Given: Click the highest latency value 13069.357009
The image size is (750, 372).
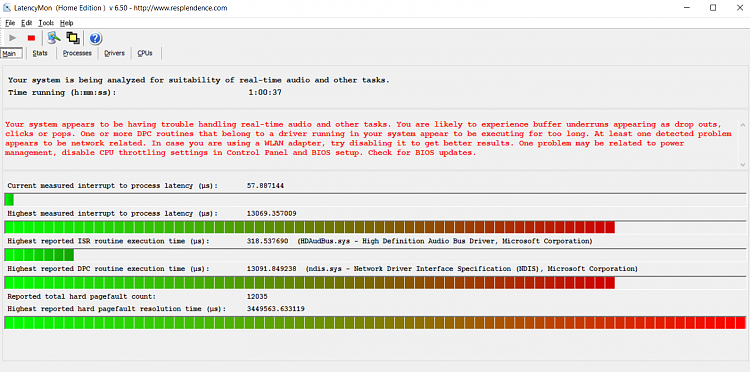Looking at the screenshot, I should 271,213.
